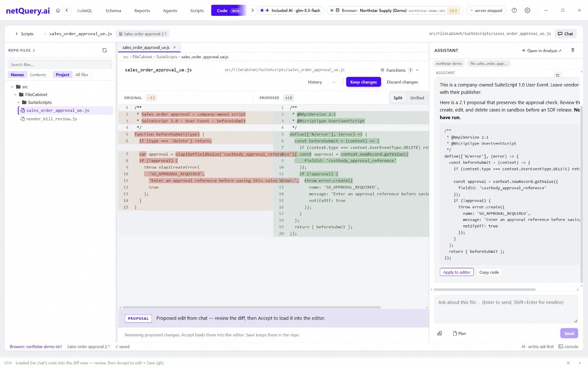Open the more options ellipsis beside History
This screenshot has height=368, width=588.
point(334,82)
